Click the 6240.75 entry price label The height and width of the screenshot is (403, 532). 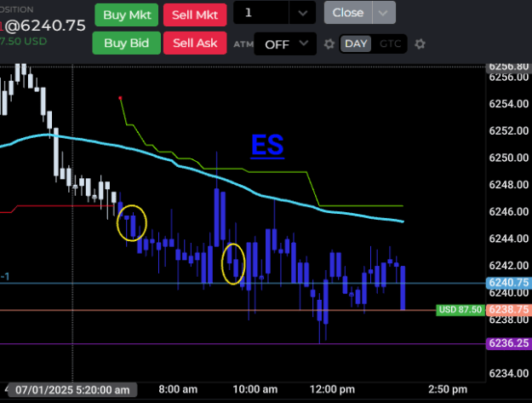508,283
